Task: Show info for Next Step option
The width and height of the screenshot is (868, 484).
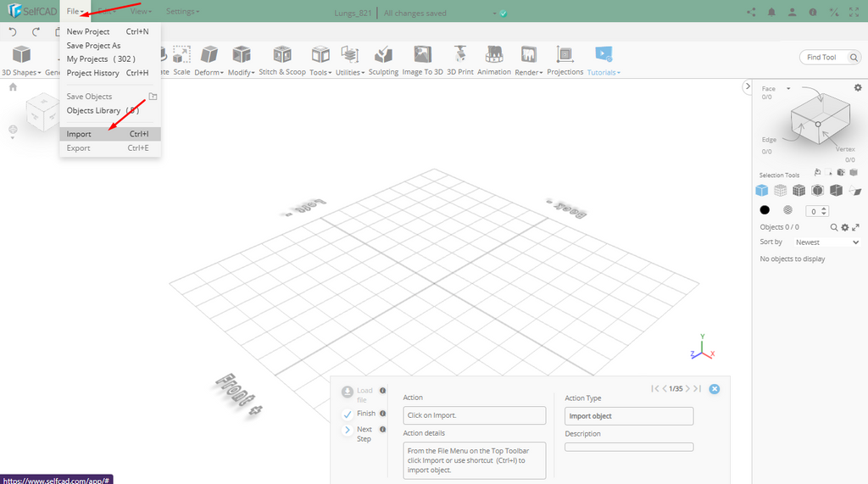Action: coord(382,429)
